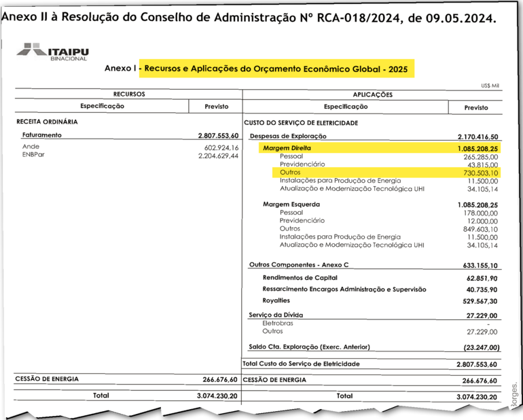This screenshot has height=420, width=523.
Task: Click the underlined Serviço da Dívida heading
Action: 276,315
